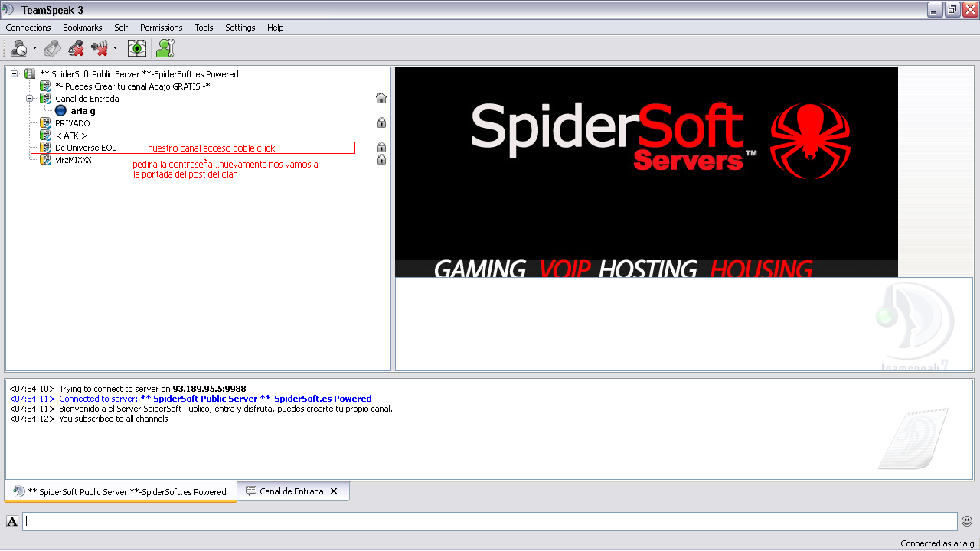Collapse the Canal de Entrada channel
Viewport: 980px width, 551px height.
pos(30,99)
